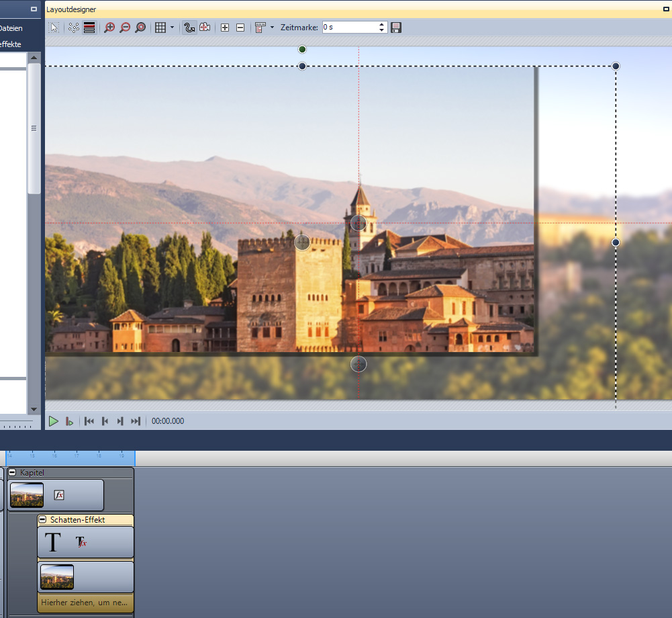672x618 pixels.
Task: Click the minus icon to remove a keyframe
Action: pyautogui.click(x=240, y=28)
